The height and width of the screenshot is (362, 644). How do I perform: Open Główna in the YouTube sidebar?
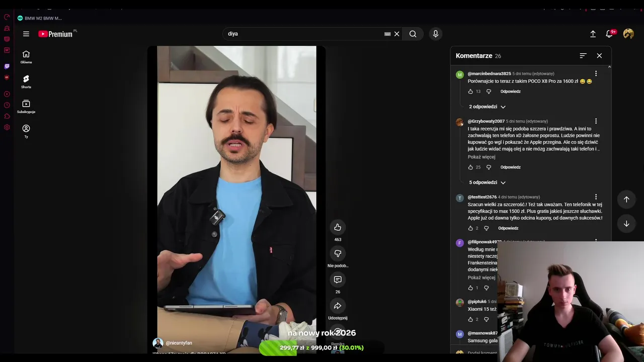[26, 57]
